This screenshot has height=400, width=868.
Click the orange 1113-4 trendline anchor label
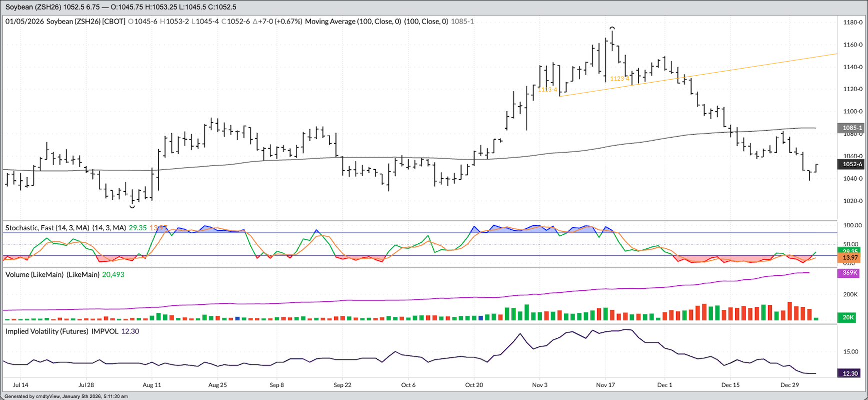click(x=547, y=90)
